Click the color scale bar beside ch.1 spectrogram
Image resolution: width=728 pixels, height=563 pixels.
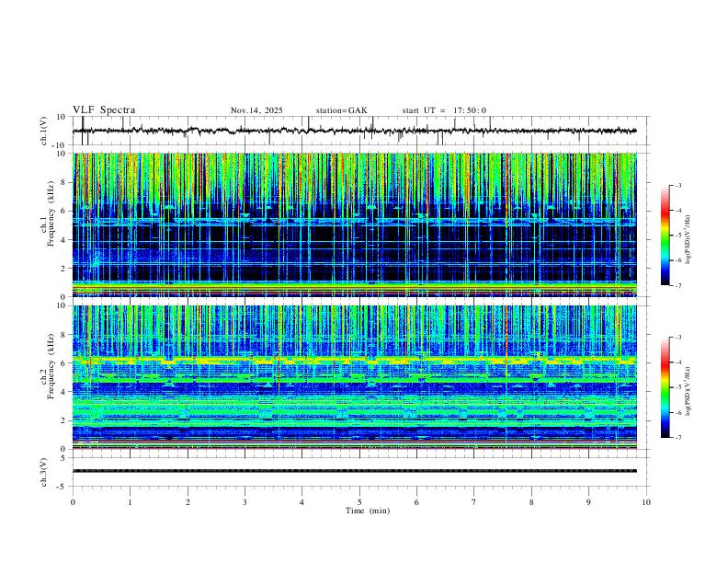click(x=665, y=236)
